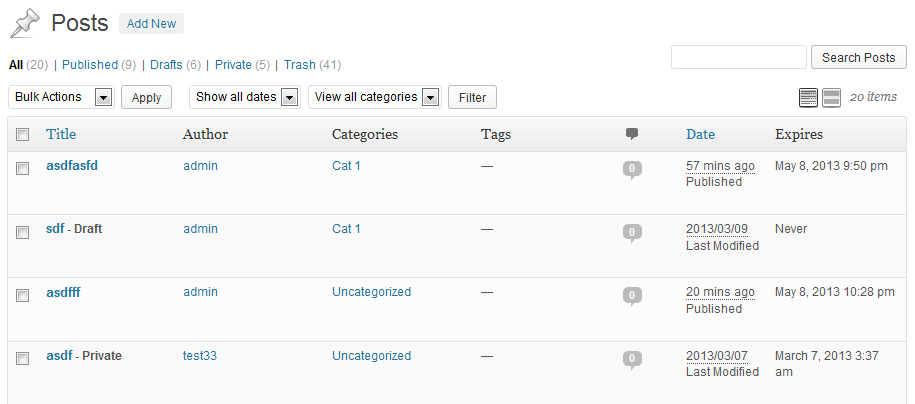Show only Published posts

pos(90,65)
